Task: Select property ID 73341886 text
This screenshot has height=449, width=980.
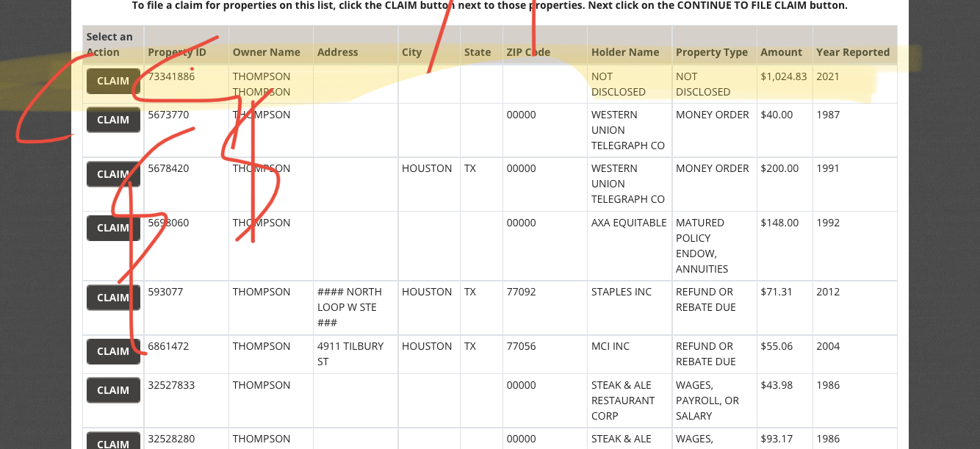Action: click(171, 76)
